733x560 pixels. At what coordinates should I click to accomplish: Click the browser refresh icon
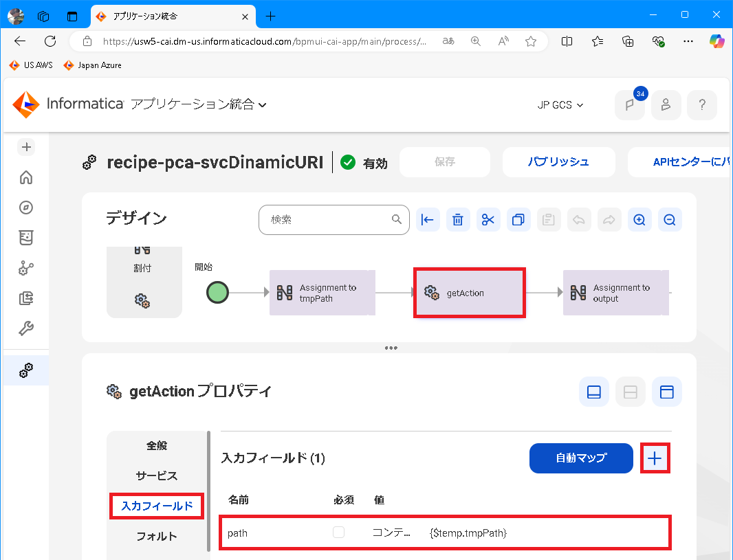pos(50,41)
